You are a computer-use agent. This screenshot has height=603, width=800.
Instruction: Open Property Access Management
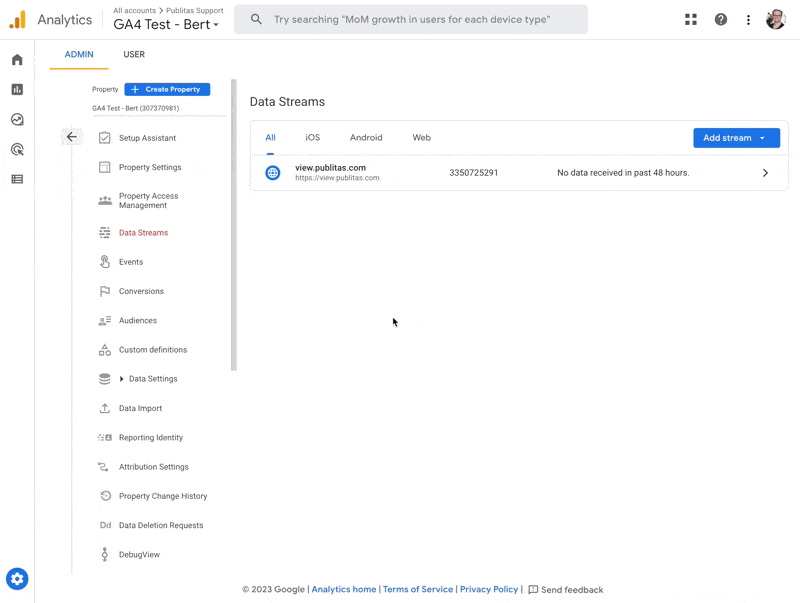point(148,200)
